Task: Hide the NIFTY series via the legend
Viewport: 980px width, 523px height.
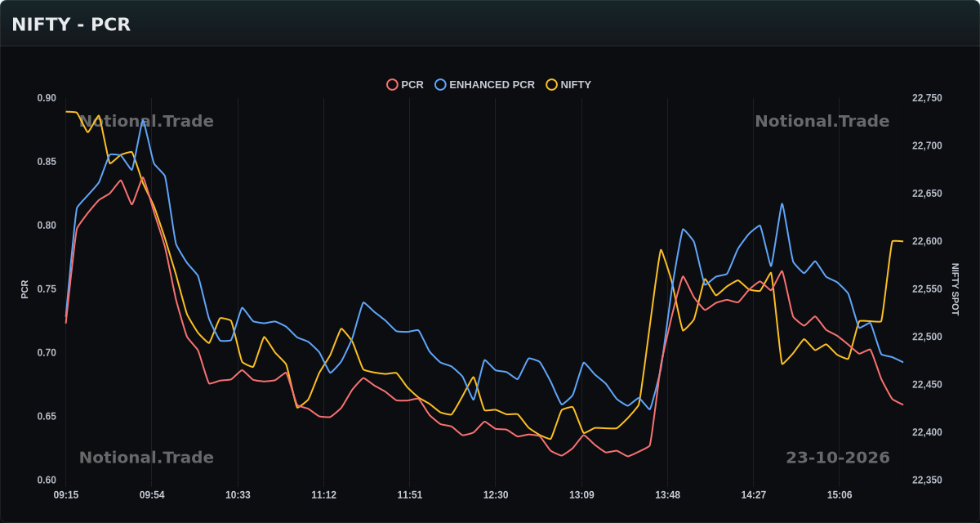Action: (x=568, y=85)
